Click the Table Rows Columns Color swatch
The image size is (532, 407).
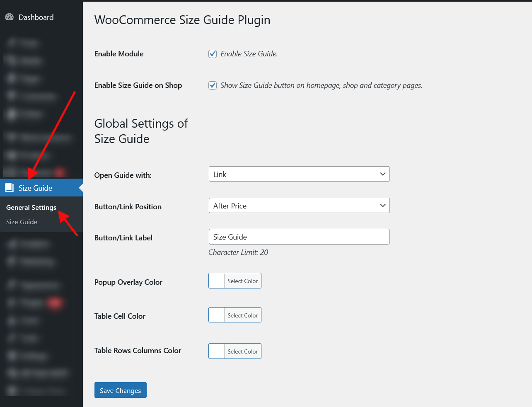point(216,351)
